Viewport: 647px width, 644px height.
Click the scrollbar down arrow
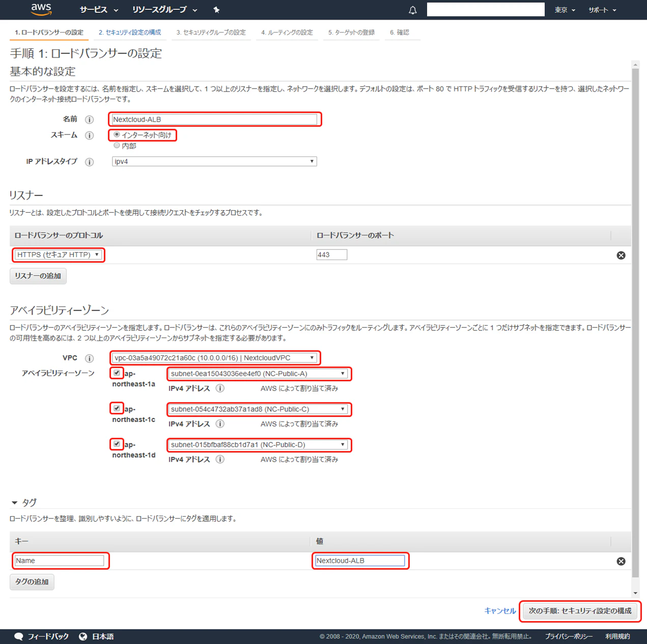click(x=635, y=593)
